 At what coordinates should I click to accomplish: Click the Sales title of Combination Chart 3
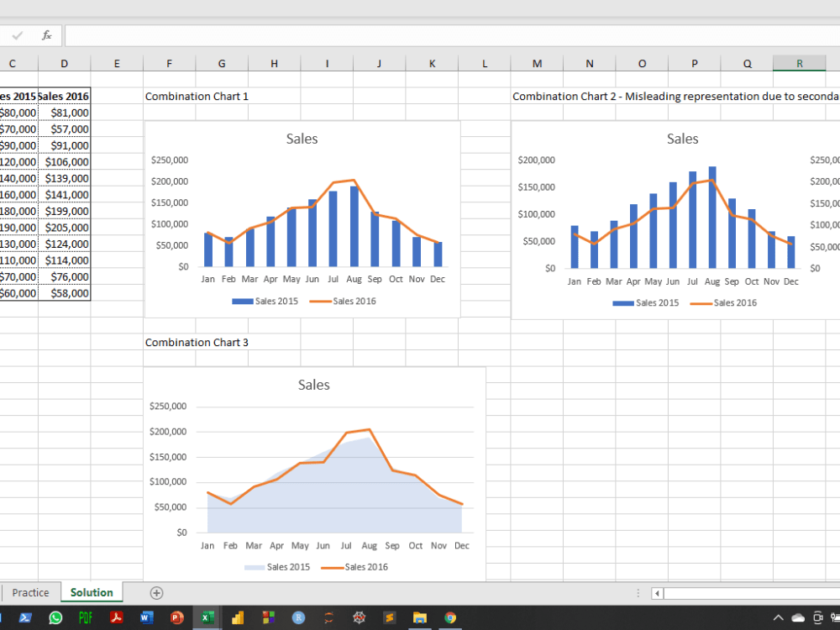313,385
